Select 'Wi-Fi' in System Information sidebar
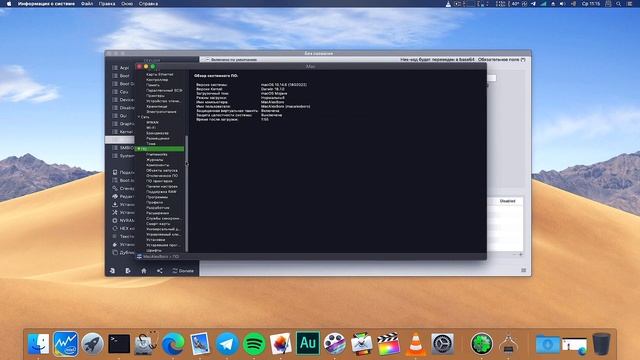Screen dimensions: 640x360 pos(151,128)
